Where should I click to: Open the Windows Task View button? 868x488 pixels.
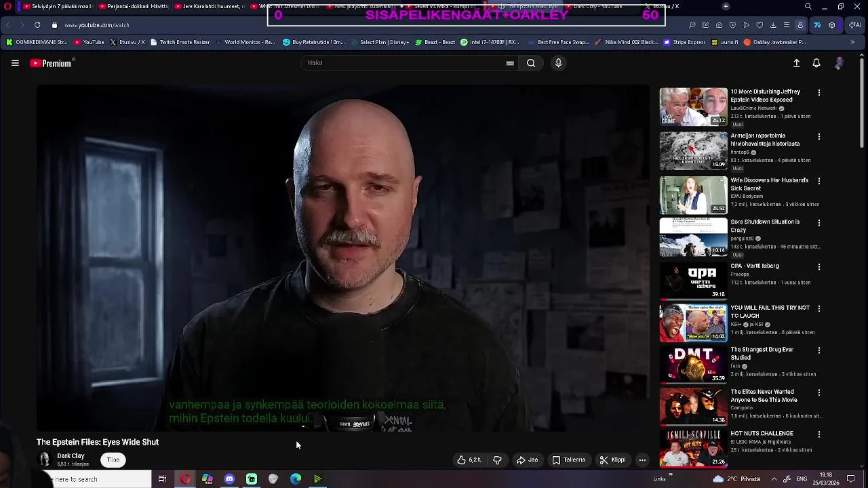(x=162, y=479)
